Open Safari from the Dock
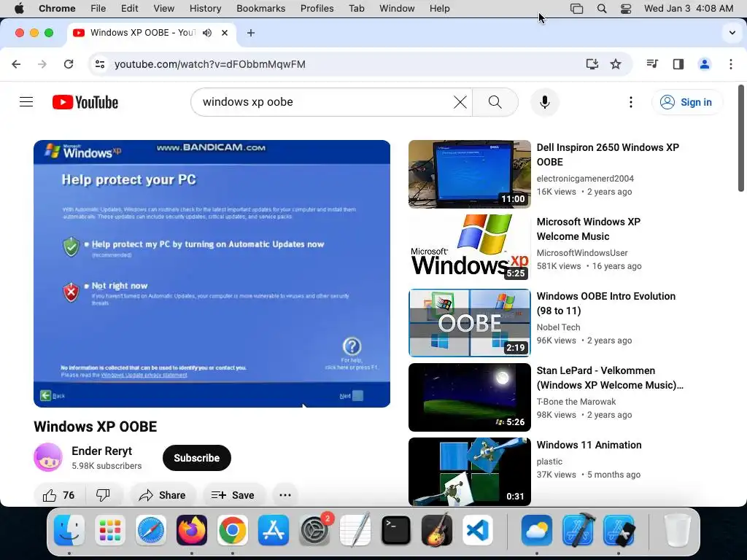Image resolution: width=747 pixels, height=560 pixels. click(x=151, y=530)
